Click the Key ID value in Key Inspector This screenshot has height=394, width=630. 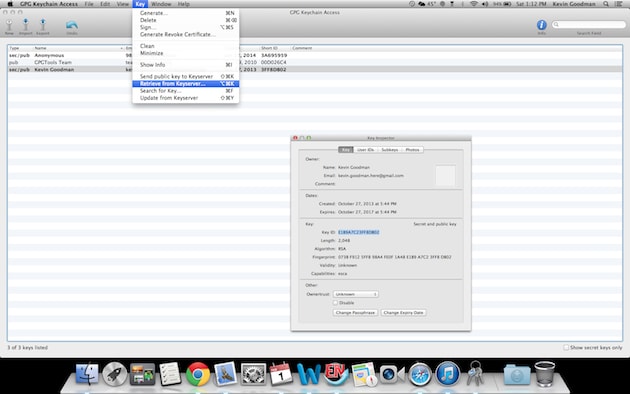(x=358, y=232)
